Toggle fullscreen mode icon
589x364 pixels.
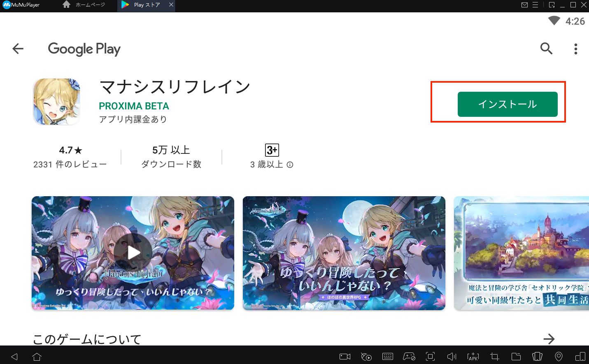[430, 357]
